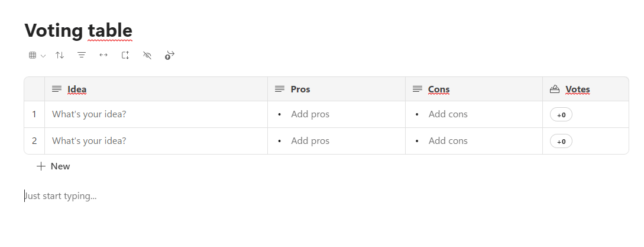Open the Cons column header
The width and height of the screenshot is (644, 247).
438,89
